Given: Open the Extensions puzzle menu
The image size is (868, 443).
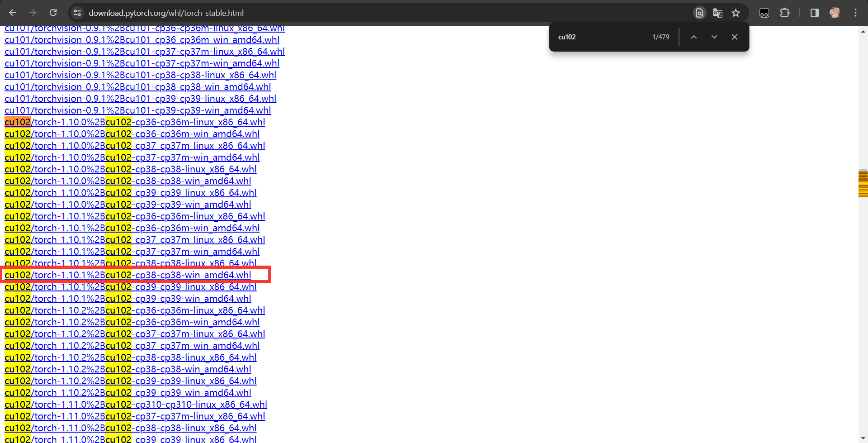Looking at the screenshot, I should pos(785,13).
